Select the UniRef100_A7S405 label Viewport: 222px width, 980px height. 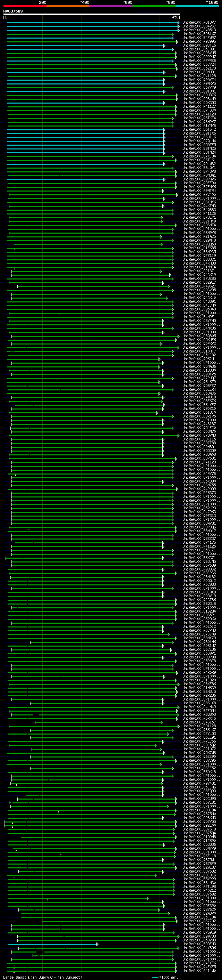click(x=199, y=194)
